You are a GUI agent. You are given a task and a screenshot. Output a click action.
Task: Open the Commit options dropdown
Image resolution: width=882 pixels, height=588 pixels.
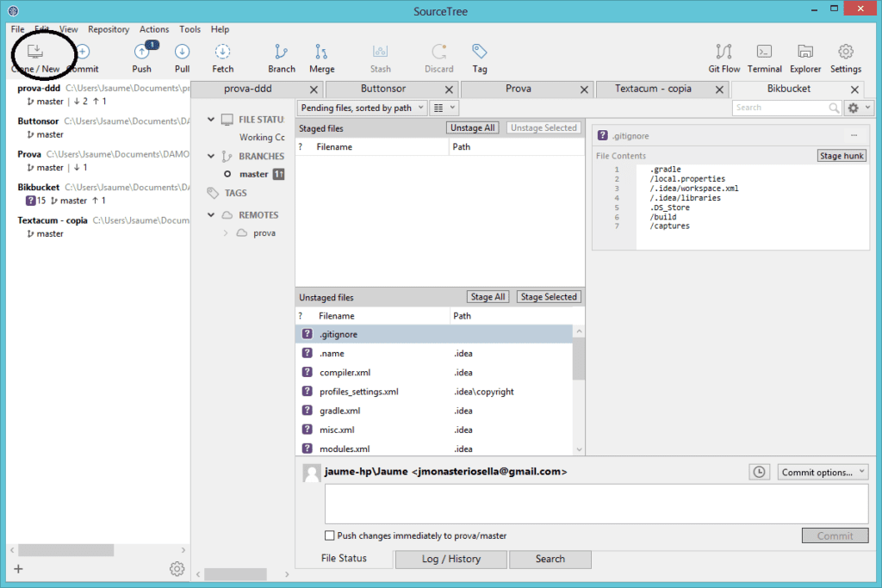(823, 472)
